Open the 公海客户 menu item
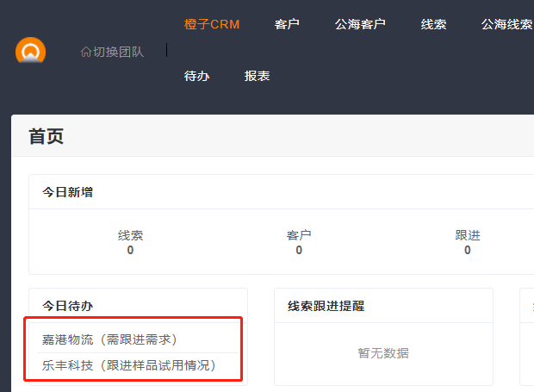534x392 pixels. click(360, 24)
